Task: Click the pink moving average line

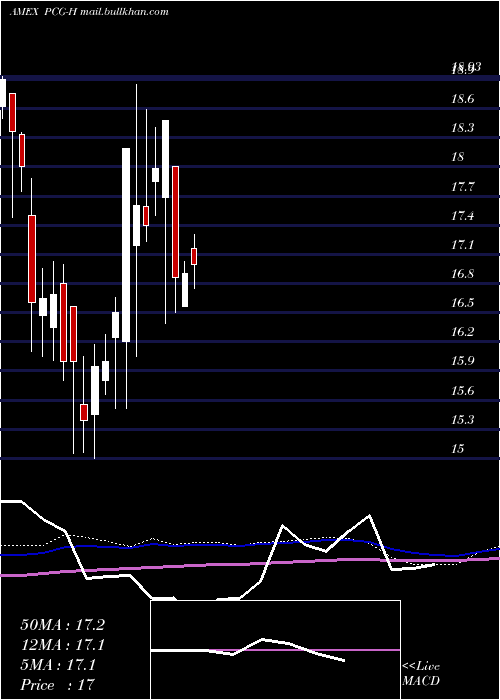Action: point(250,564)
